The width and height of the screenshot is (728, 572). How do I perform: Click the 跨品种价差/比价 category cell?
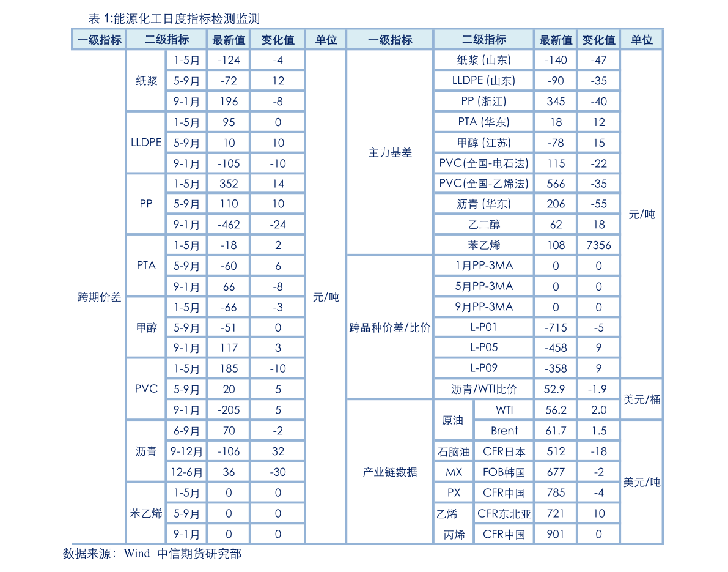[x=390, y=328]
